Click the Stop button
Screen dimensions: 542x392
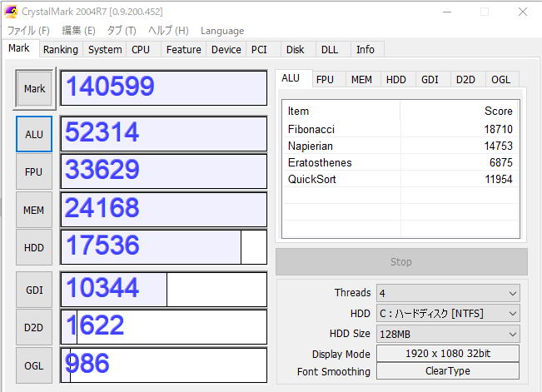point(401,261)
